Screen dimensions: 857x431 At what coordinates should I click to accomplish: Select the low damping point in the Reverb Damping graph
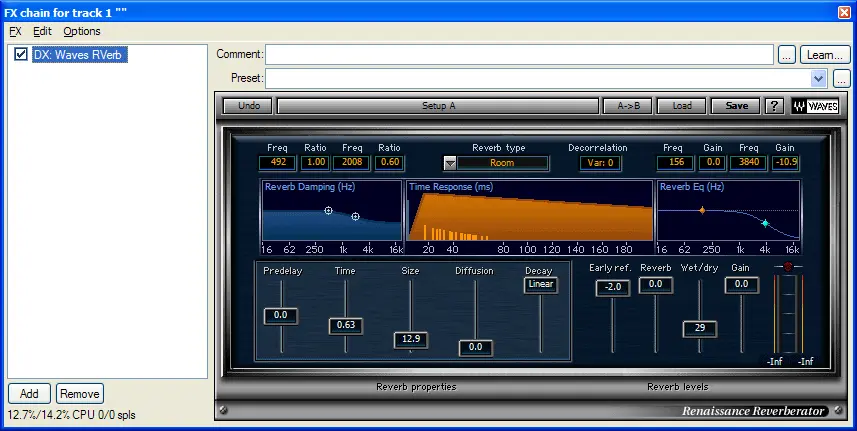[x=328, y=210]
